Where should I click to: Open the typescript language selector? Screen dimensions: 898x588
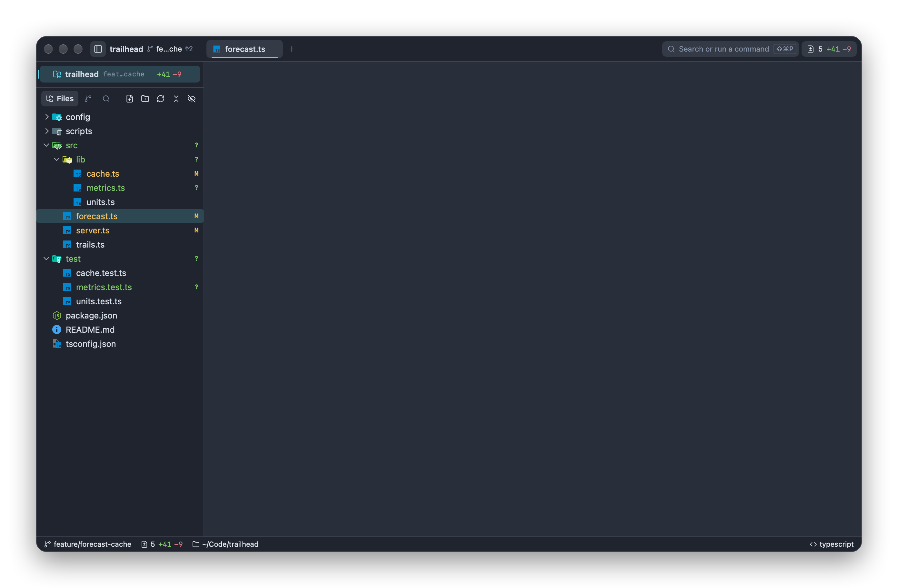click(x=832, y=544)
